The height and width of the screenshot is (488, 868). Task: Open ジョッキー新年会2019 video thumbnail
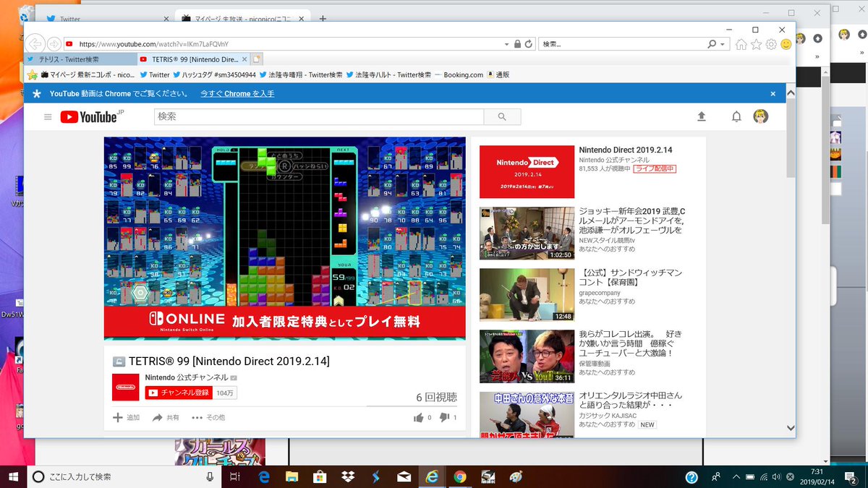click(x=527, y=234)
